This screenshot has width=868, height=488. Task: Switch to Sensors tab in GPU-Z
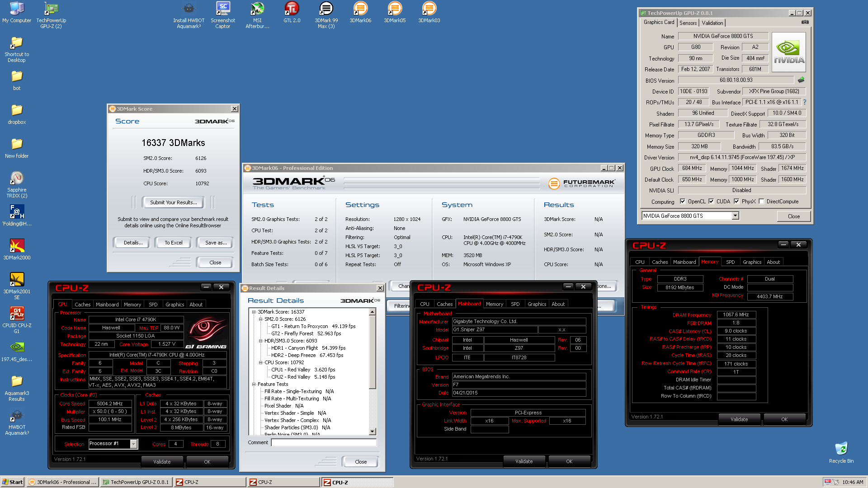point(688,23)
